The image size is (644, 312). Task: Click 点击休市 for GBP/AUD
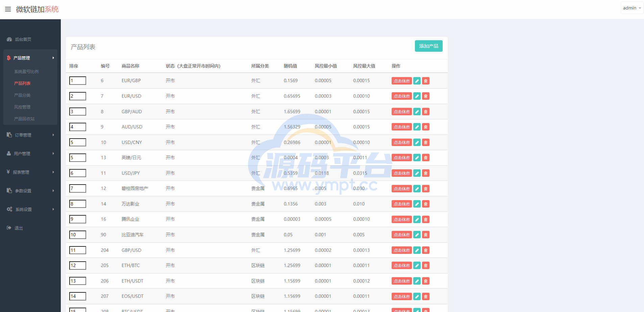point(401,112)
